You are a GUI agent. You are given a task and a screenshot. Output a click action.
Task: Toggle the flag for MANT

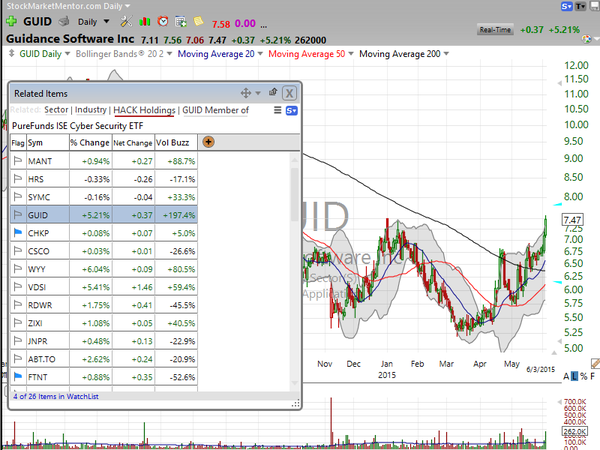(18, 161)
